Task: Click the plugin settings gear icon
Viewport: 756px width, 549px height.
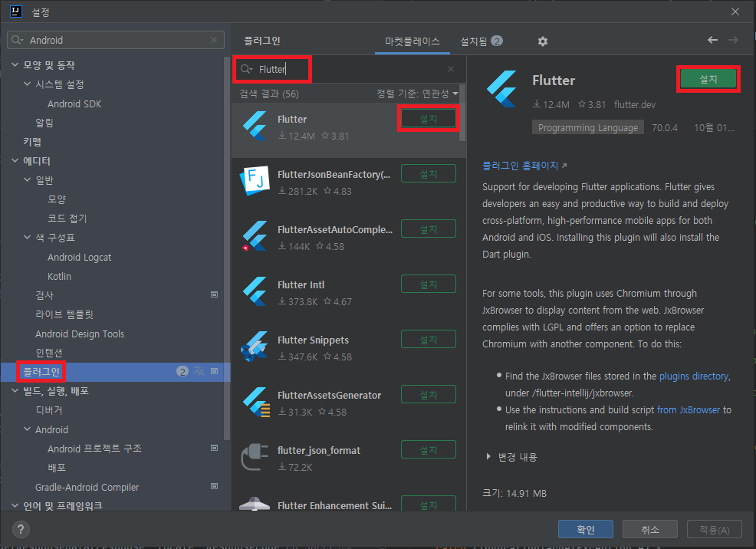Action: [542, 41]
